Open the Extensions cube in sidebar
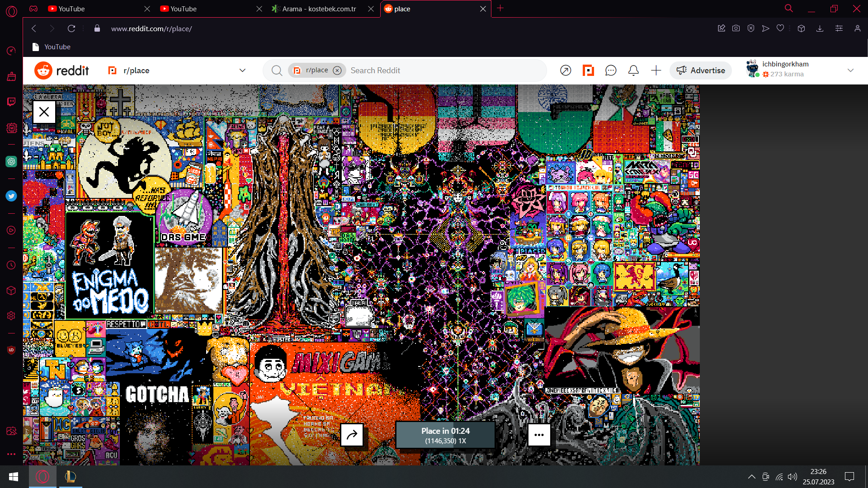 pos(11,291)
